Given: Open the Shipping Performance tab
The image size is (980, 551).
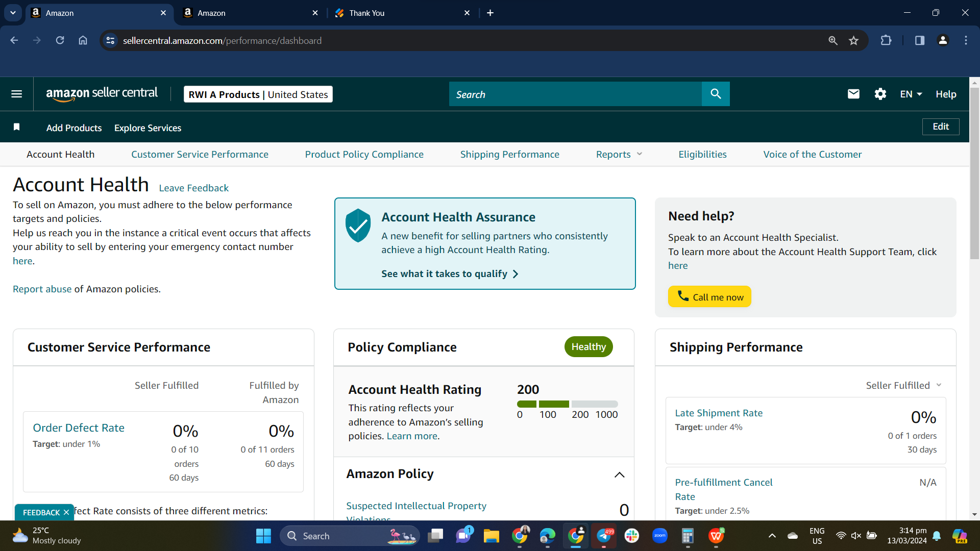Looking at the screenshot, I should click(509, 154).
